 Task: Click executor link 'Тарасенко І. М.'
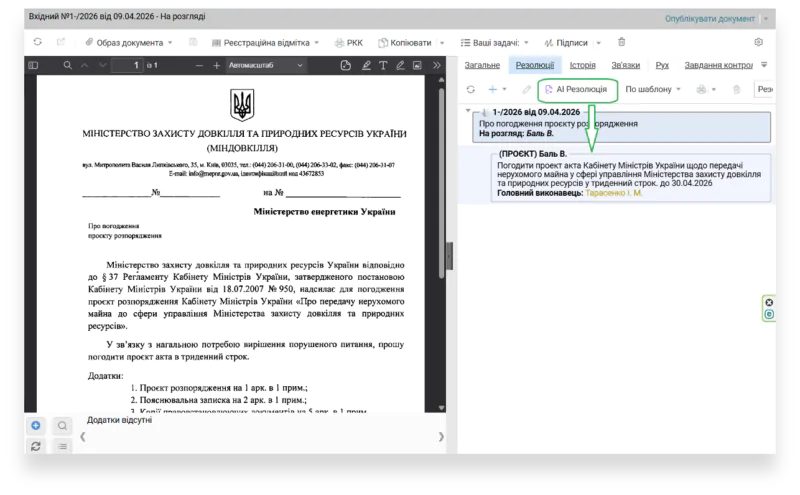(x=614, y=193)
